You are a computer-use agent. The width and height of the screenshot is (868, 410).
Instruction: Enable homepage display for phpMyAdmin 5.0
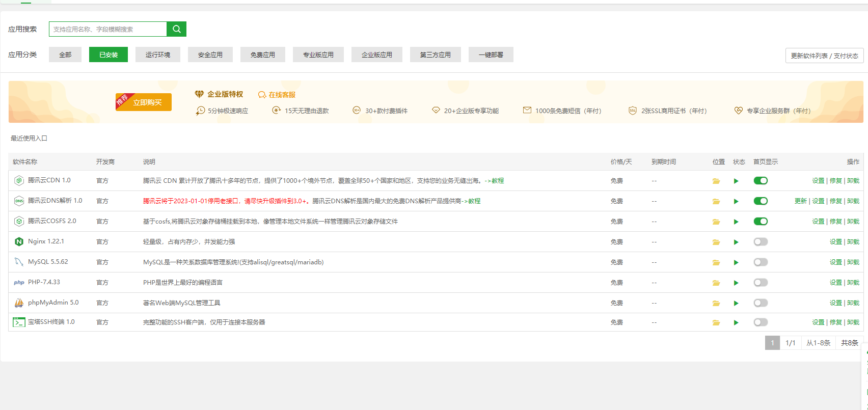click(761, 303)
